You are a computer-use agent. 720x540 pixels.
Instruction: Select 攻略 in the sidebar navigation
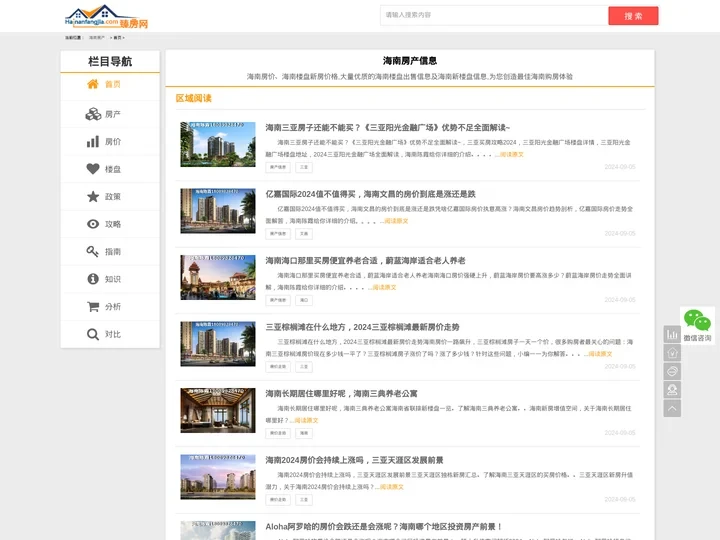(110, 224)
